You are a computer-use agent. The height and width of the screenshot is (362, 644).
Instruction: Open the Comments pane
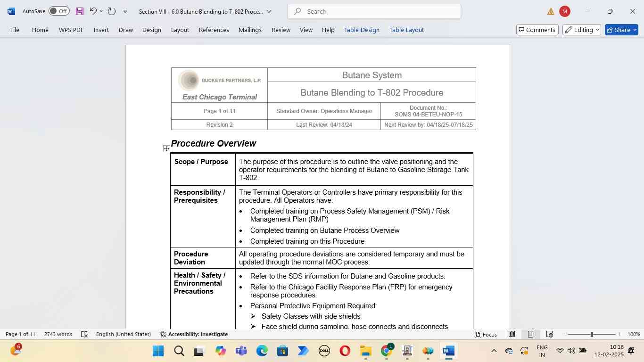pos(537,30)
